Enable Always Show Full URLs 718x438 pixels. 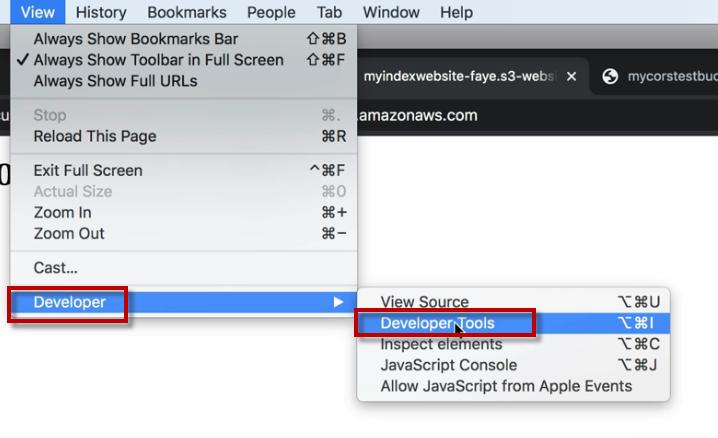115,81
